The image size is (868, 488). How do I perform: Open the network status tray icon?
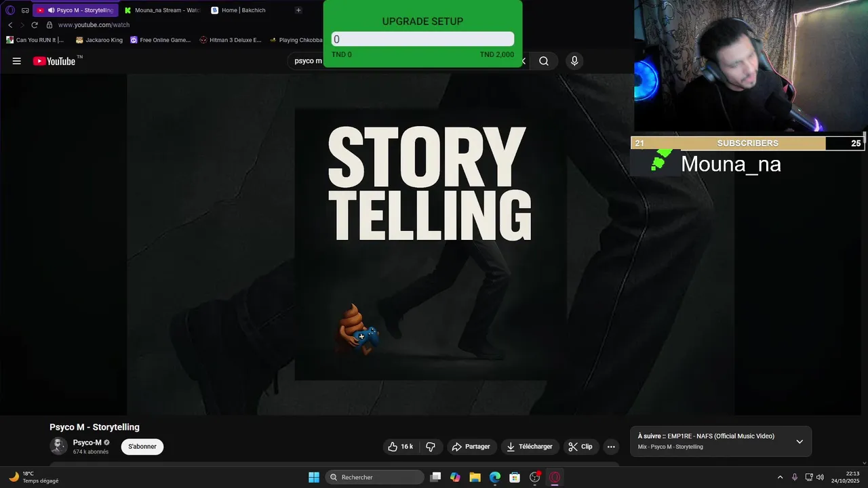click(809, 477)
